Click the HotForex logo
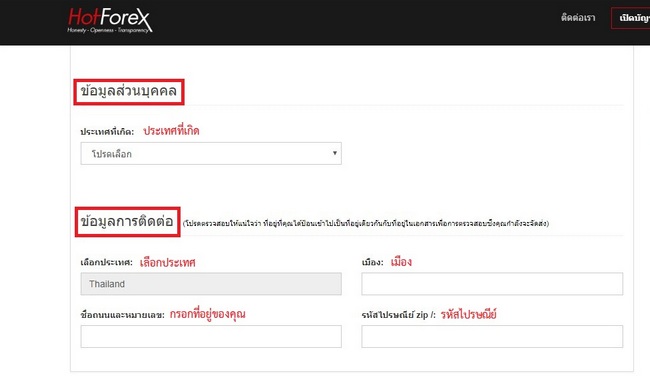The height and width of the screenshot is (376, 650). click(110, 20)
